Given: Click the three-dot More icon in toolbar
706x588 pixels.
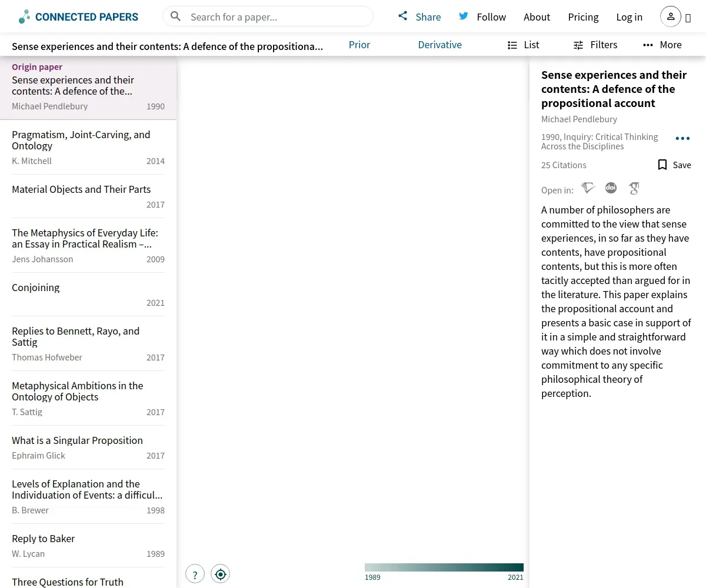Looking at the screenshot, I should click(x=648, y=45).
